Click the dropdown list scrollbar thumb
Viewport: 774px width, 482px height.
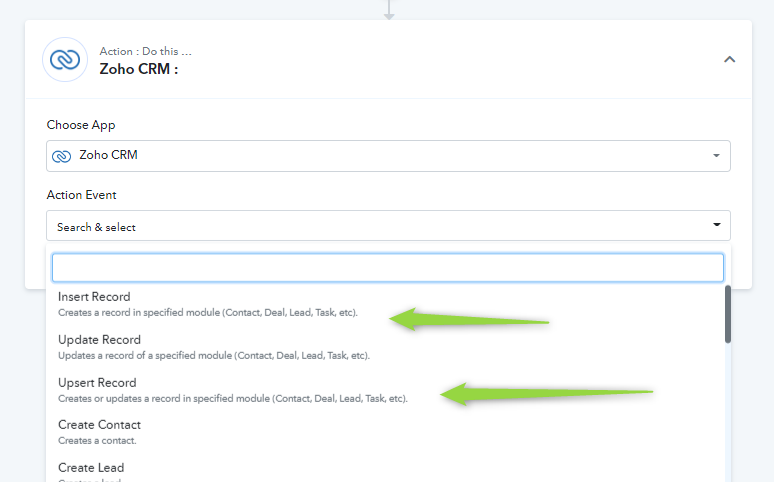pyautogui.click(x=728, y=314)
